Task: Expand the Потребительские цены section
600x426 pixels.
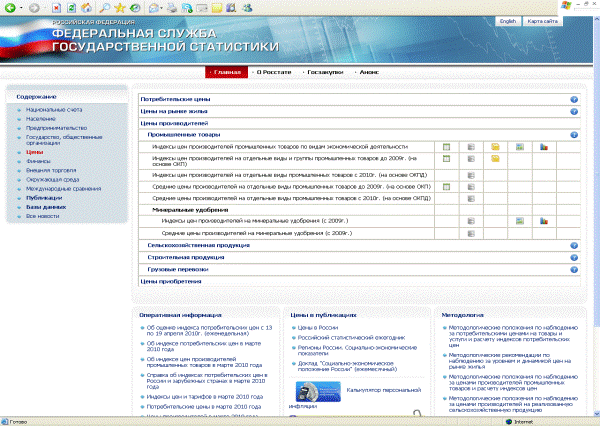Action: coord(175,99)
